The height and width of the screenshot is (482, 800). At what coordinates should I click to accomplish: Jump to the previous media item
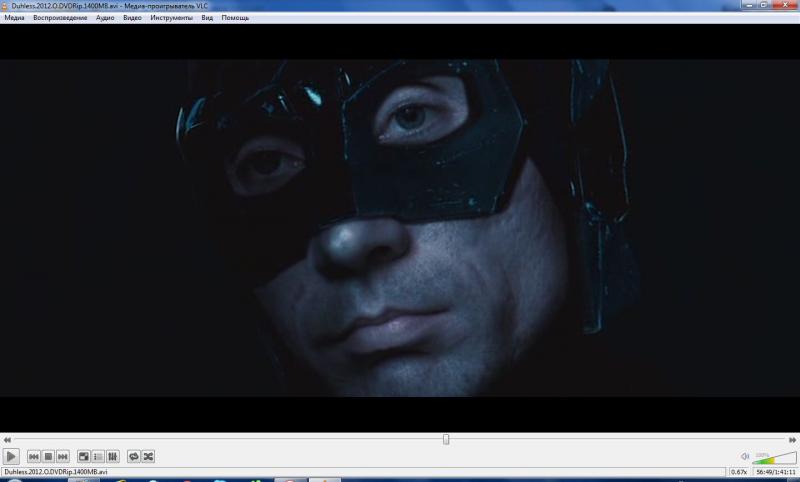pyautogui.click(x=34, y=457)
